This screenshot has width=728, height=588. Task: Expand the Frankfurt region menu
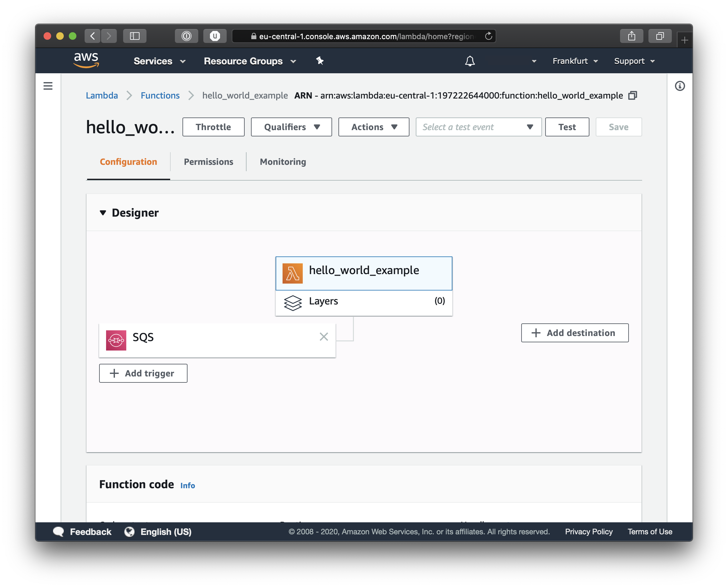pos(575,61)
